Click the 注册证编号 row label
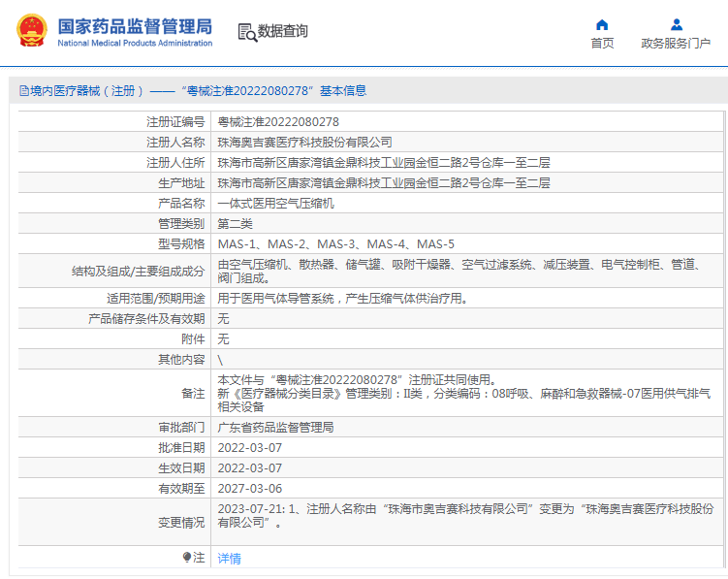728x579 pixels. click(x=175, y=122)
